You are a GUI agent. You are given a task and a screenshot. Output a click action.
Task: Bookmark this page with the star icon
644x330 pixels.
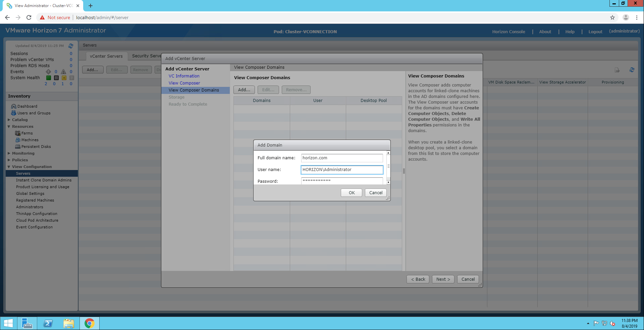(x=612, y=17)
